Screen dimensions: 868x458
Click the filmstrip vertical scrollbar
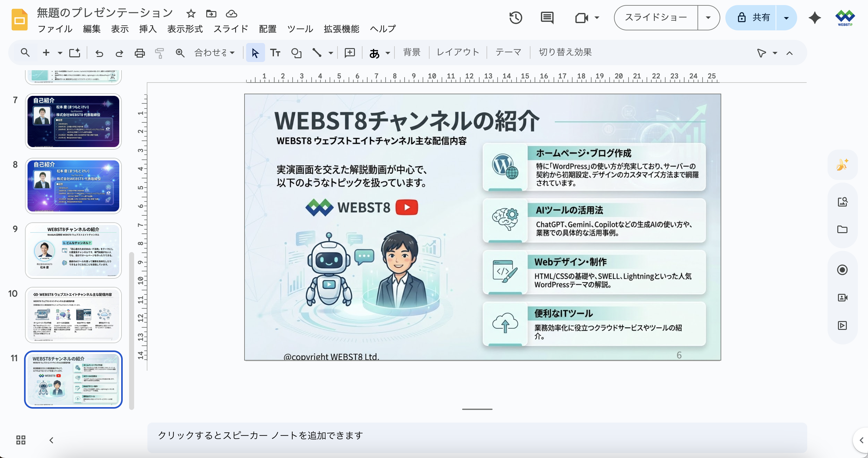(x=131, y=330)
